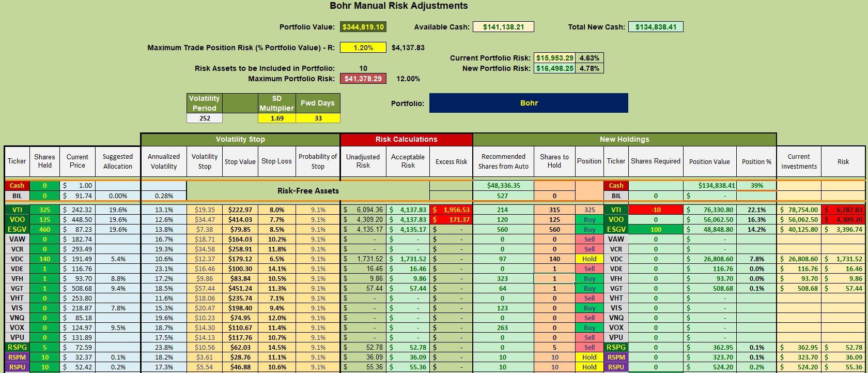Click the VAW Sell position cell
The image size is (868, 373).
(590, 240)
